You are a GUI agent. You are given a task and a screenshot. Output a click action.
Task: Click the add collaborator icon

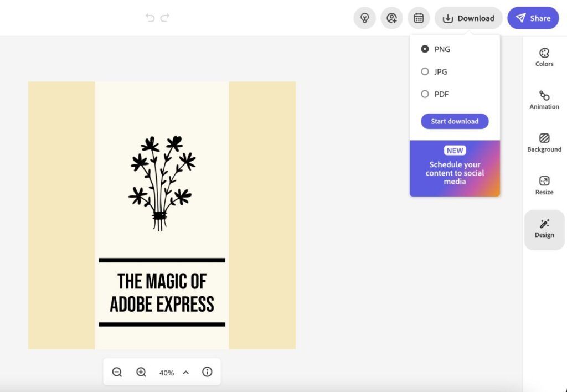[x=391, y=18]
